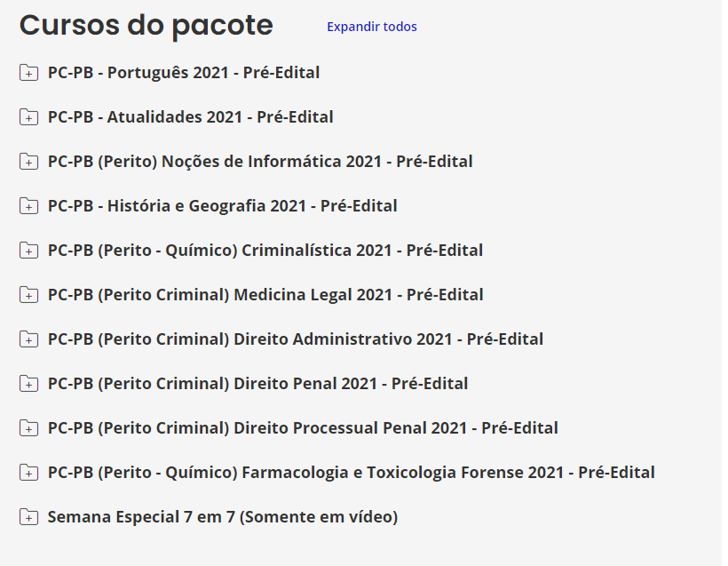Select 'Direito Processual Penal 2021' course title
This screenshot has height=566, width=728.
coord(303,428)
